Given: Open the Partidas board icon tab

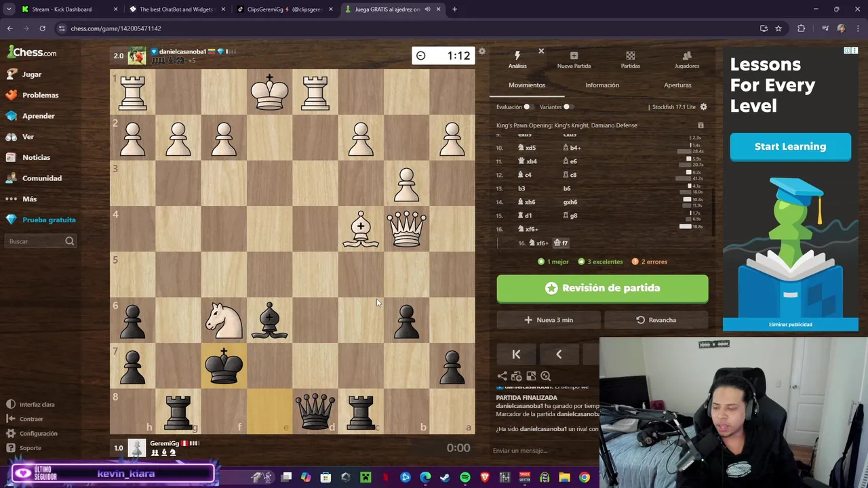Looking at the screenshot, I should 630,60.
